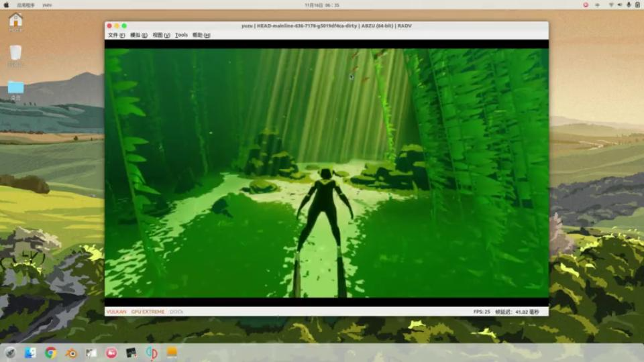The height and width of the screenshot is (362, 644).
Task: Open the network icon in system tray
Action: (x=610, y=5)
